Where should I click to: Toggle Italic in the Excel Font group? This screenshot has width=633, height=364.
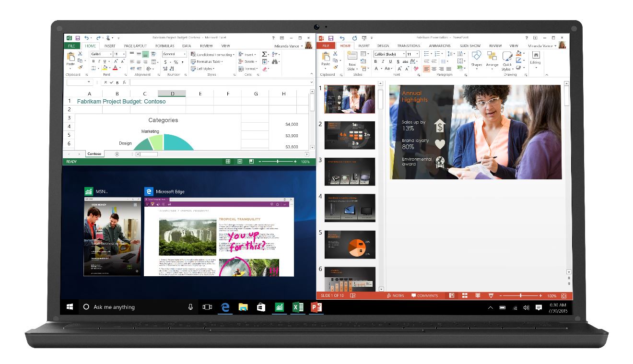(99, 61)
